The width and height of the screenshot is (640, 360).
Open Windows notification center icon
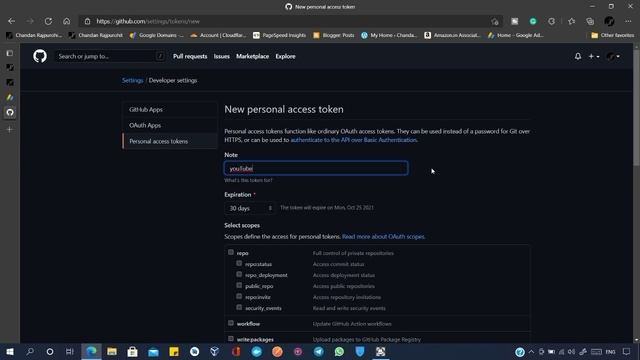point(627,351)
